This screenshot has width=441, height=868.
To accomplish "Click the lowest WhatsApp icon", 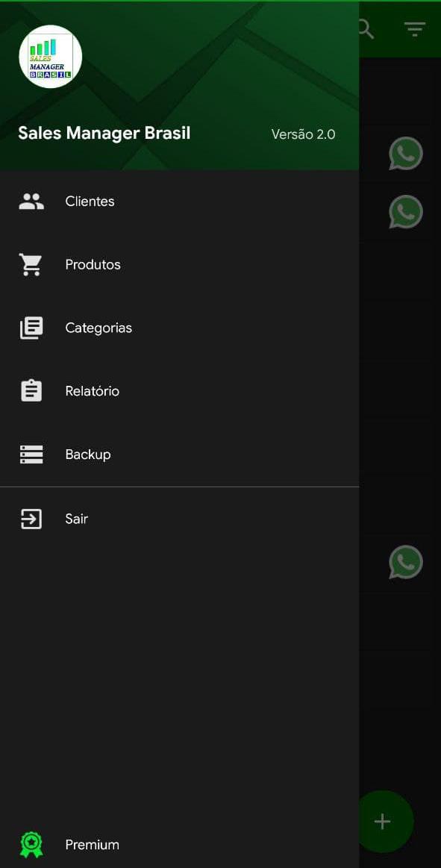I will (x=406, y=562).
